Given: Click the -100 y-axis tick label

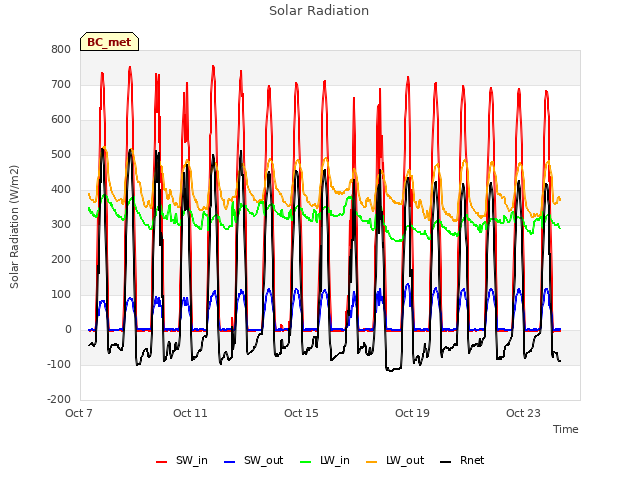Looking at the screenshot, I should (x=59, y=364).
